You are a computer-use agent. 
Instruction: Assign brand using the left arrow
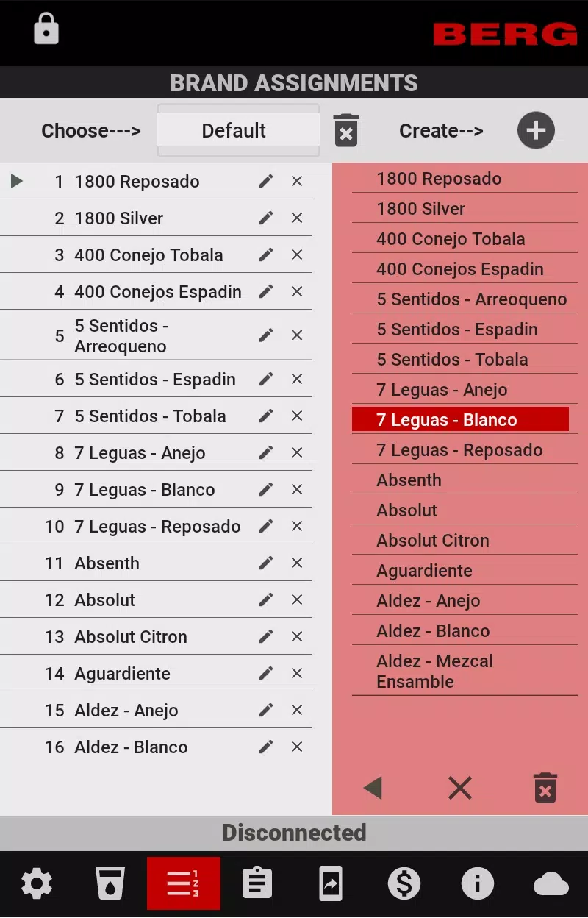(x=373, y=788)
